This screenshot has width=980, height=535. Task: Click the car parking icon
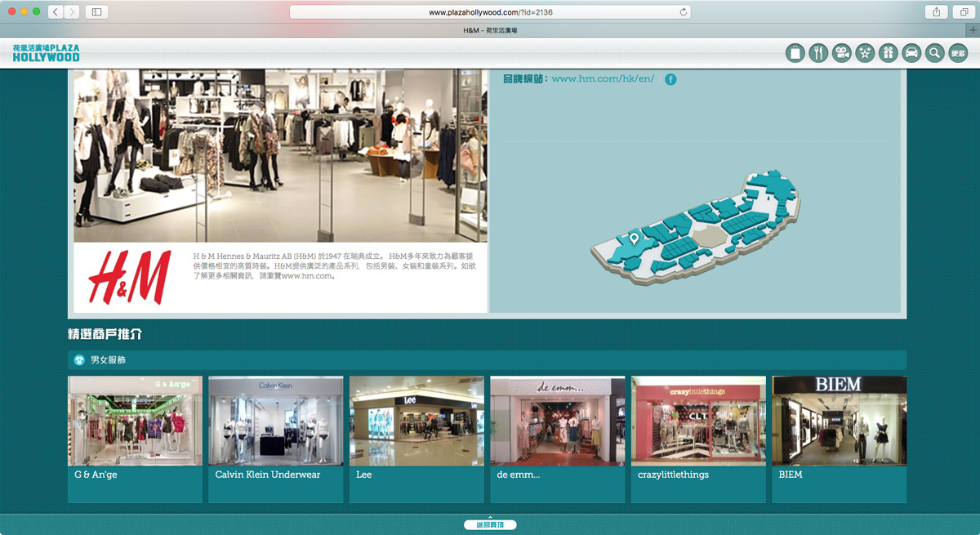[911, 53]
